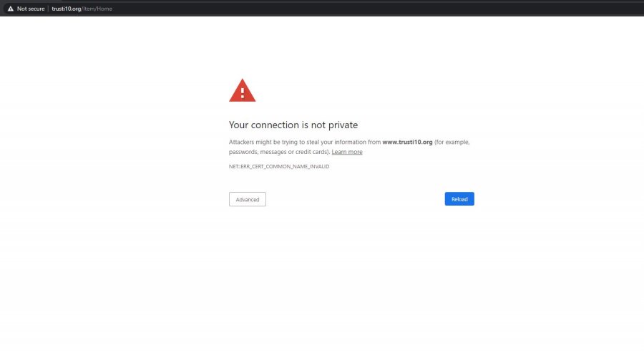Click the Not secure warning triangle icon
Viewport: 644px width, 351px height.
10,9
